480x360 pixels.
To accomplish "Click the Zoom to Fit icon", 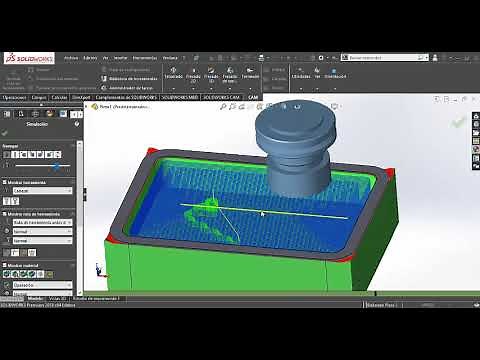I will [x=223, y=107].
